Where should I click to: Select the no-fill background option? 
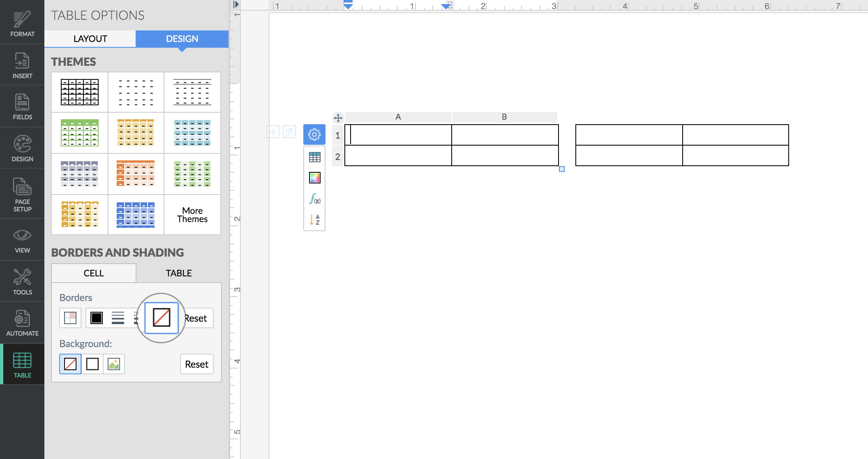coord(70,364)
